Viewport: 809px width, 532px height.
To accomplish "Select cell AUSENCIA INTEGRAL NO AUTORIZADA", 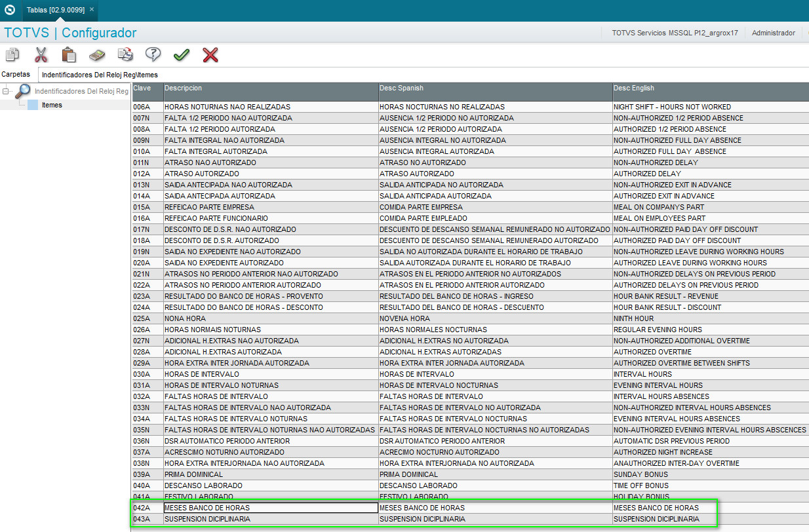I will point(496,140).
